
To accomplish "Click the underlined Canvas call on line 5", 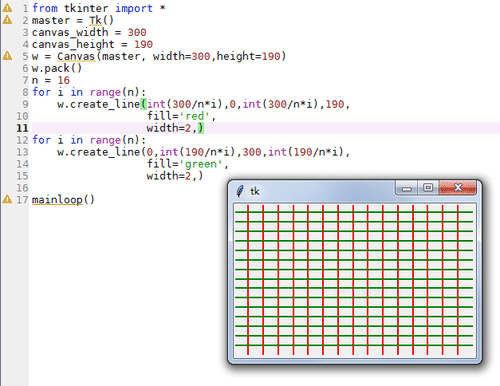I will click(x=76, y=56).
